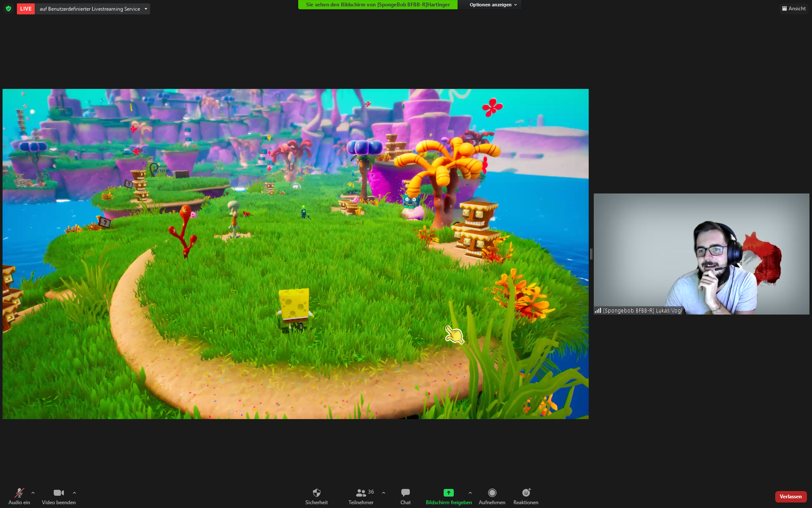Open Reaktionen emoji menu
The image size is (812, 508).
526,496
